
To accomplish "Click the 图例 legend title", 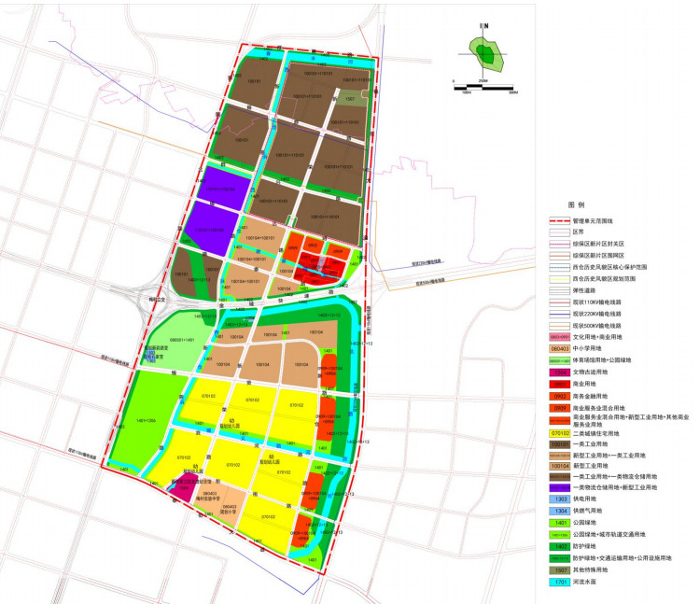I will 575,204.
